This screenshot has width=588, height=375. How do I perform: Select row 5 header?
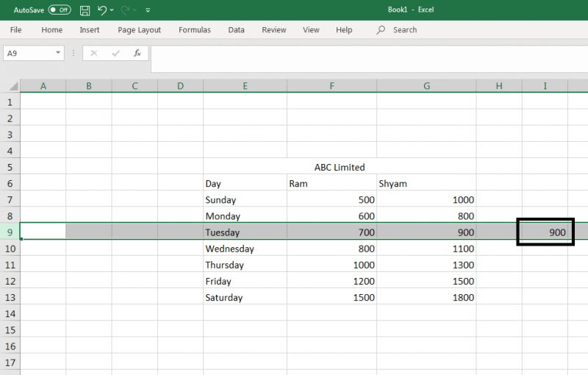[x=10, y=167]
